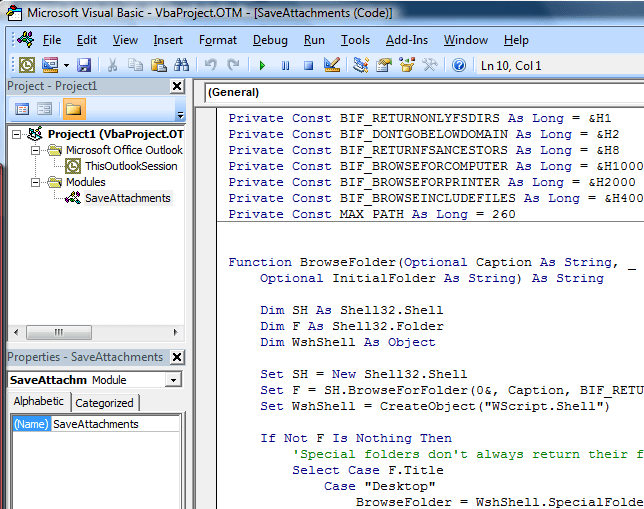Open the Insert menu

(x=168, y=40)
